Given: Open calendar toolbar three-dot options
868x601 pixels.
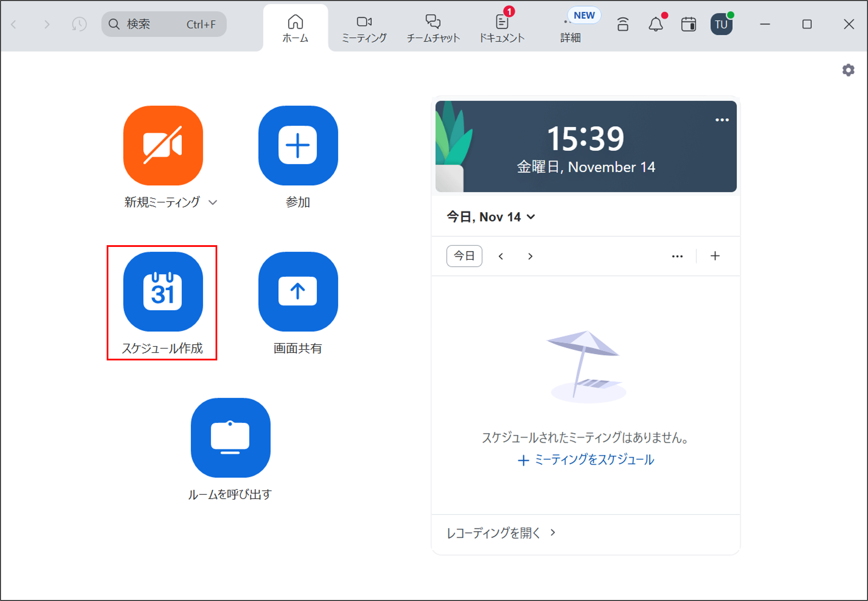Looking at the screenshot, I should 677,256.
